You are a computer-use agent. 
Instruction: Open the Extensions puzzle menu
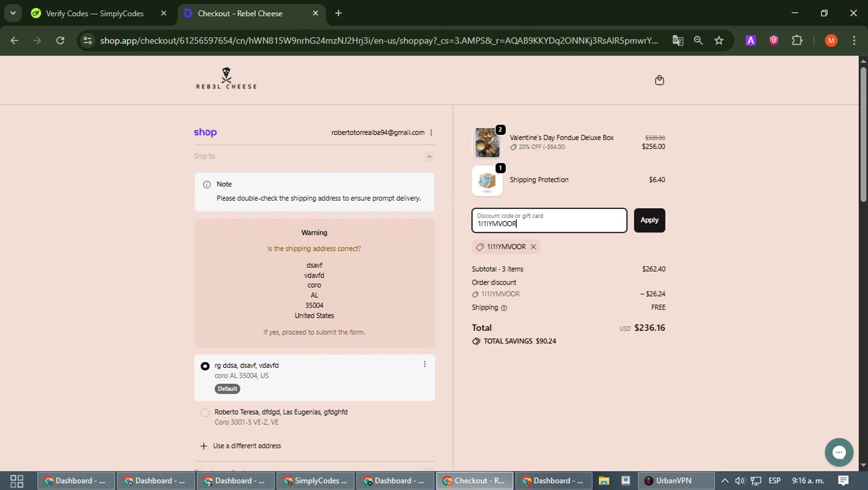pyautogui.click(x=797, y=40)
